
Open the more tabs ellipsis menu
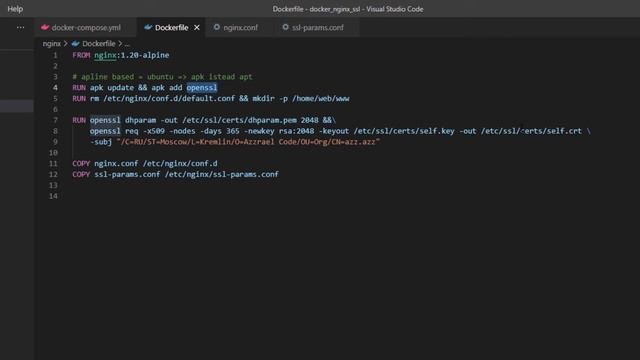click(20, 27)
